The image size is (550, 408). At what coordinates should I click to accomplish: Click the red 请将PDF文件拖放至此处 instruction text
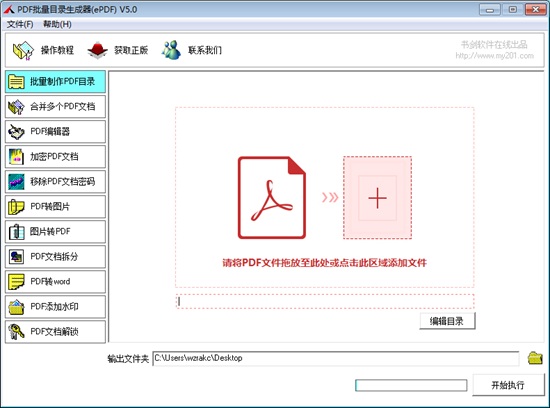click(324, 262)
